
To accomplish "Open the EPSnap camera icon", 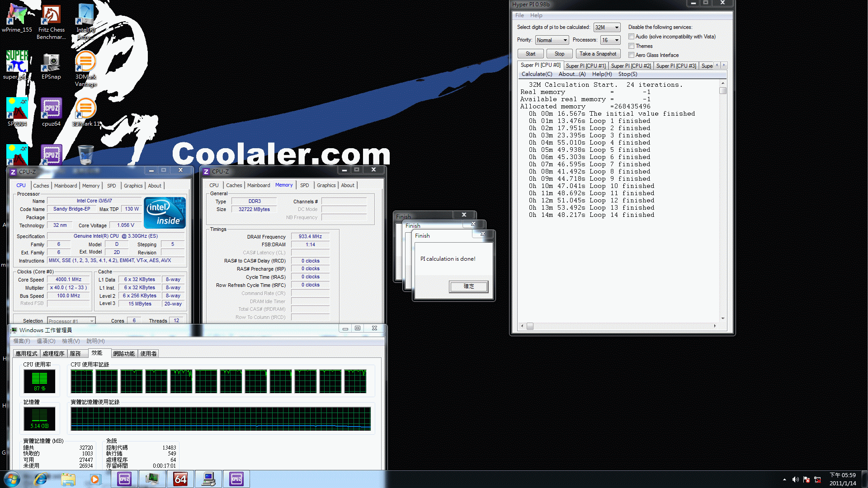I will tap(51, 66).
